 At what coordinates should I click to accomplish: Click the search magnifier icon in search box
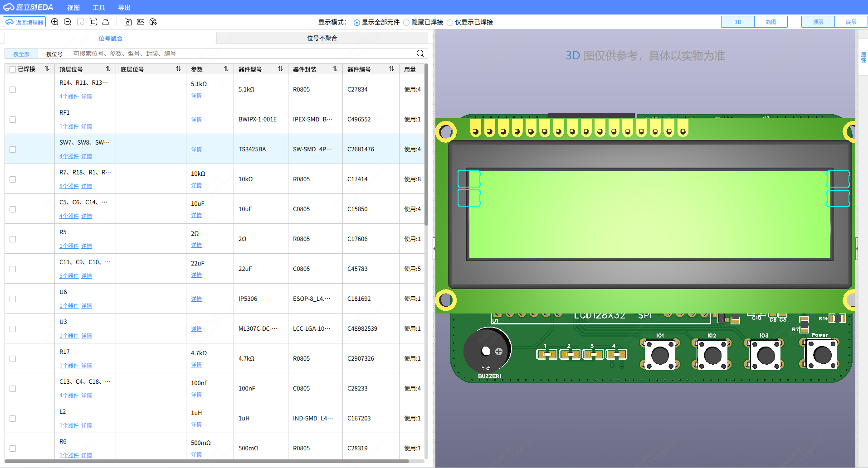pyautogui.click(x=420, y=53)
